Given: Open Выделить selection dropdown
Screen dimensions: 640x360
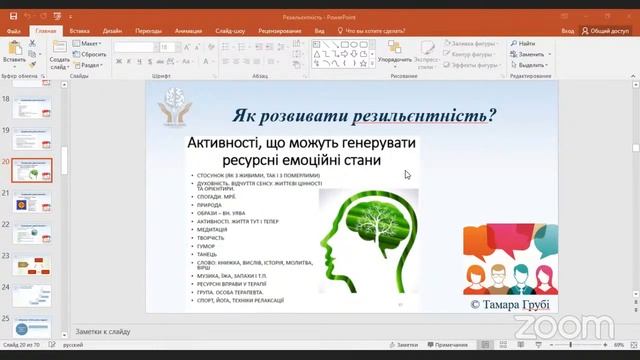Looking at the screenshot, I should click(529, 64).
